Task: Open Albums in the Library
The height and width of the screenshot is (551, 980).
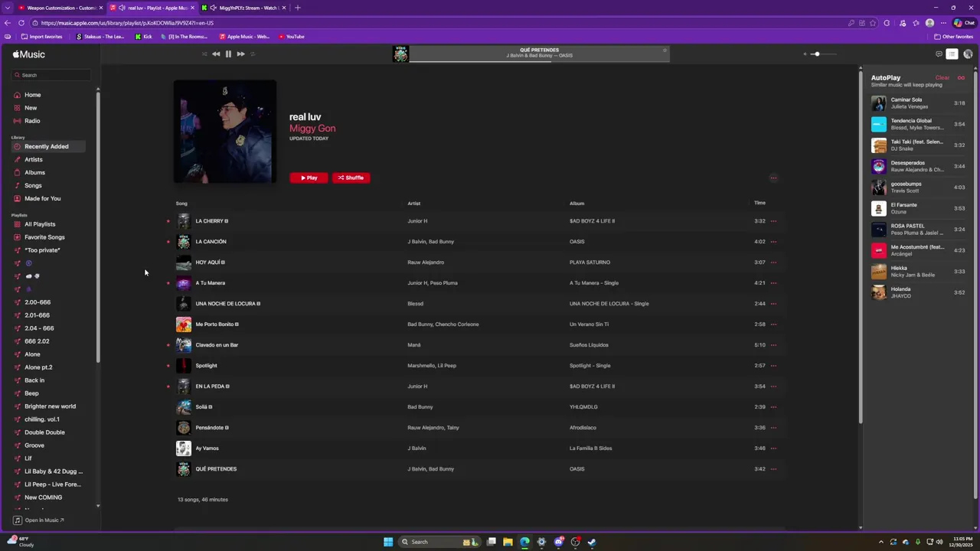Action: point(34,172)
